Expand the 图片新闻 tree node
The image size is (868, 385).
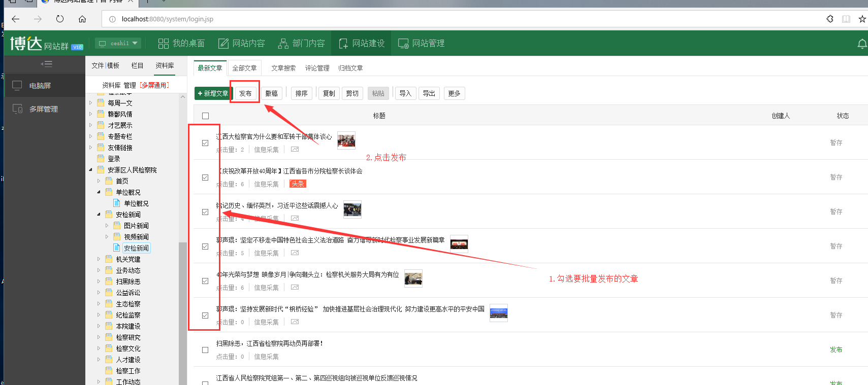tap(107, 226)
